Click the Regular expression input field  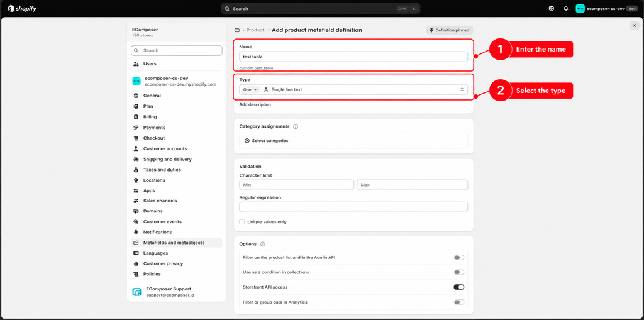coord(353,207)
